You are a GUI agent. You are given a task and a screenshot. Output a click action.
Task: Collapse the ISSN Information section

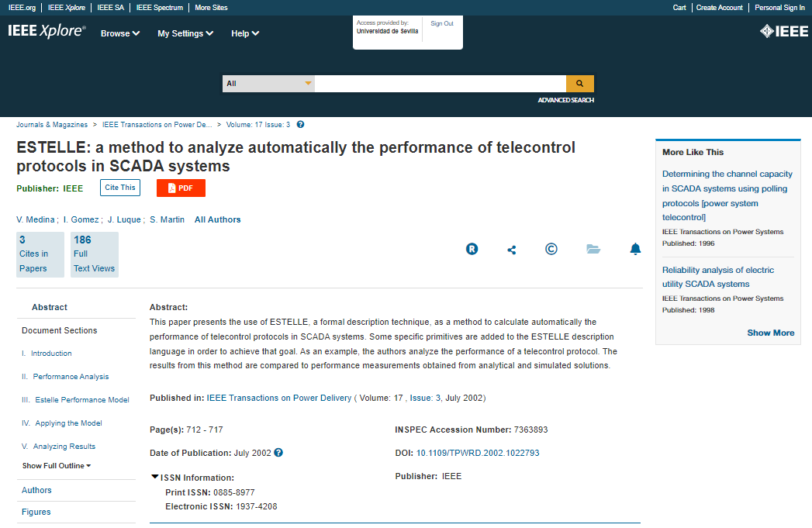pyautogui.click(x=155, y=478)
